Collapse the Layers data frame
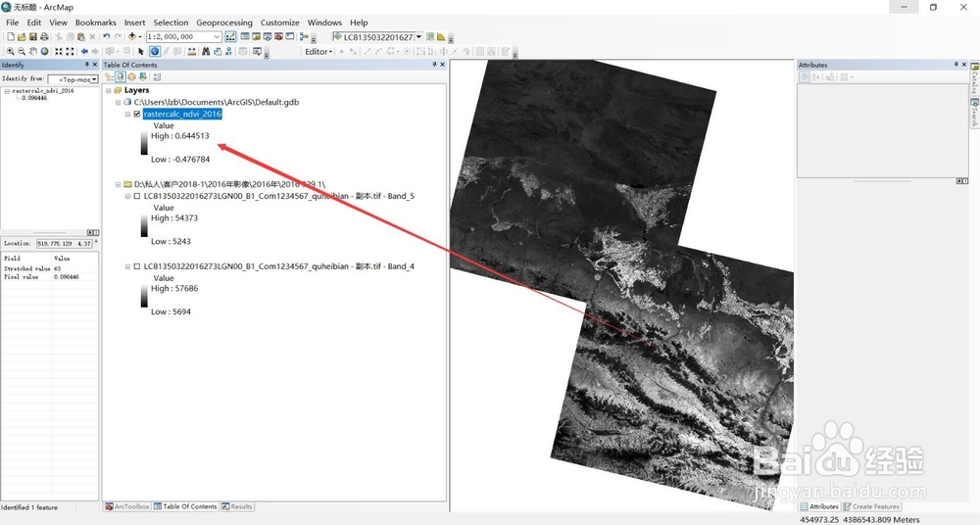Viewport: 980px width, 525px height. (x=109, y=90)
